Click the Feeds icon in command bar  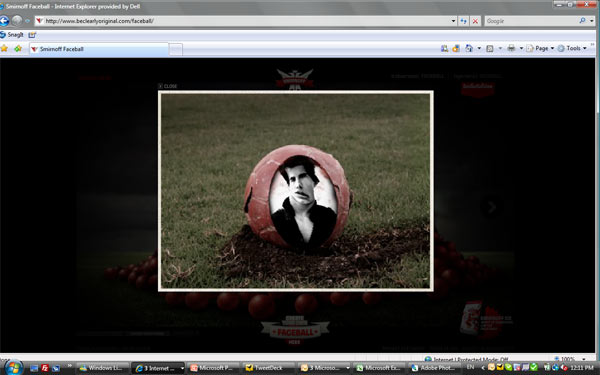click(x=490, y=48)
